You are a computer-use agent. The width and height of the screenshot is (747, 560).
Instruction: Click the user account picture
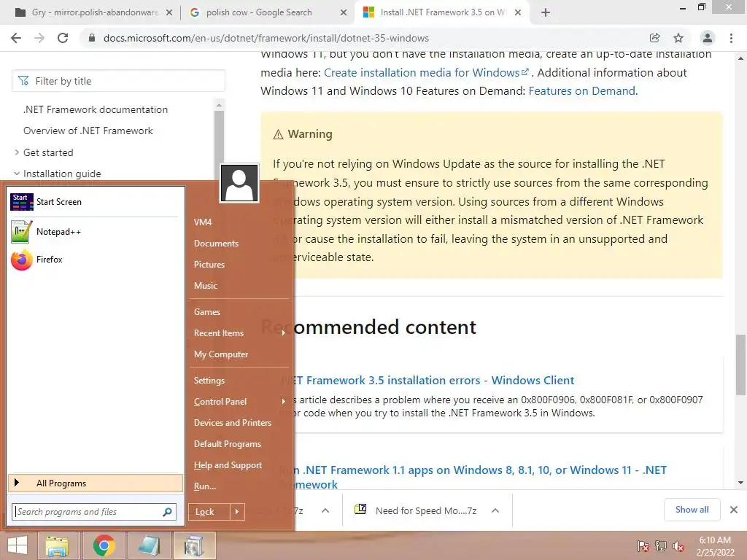pyautogui.click(x=239, y=183)
